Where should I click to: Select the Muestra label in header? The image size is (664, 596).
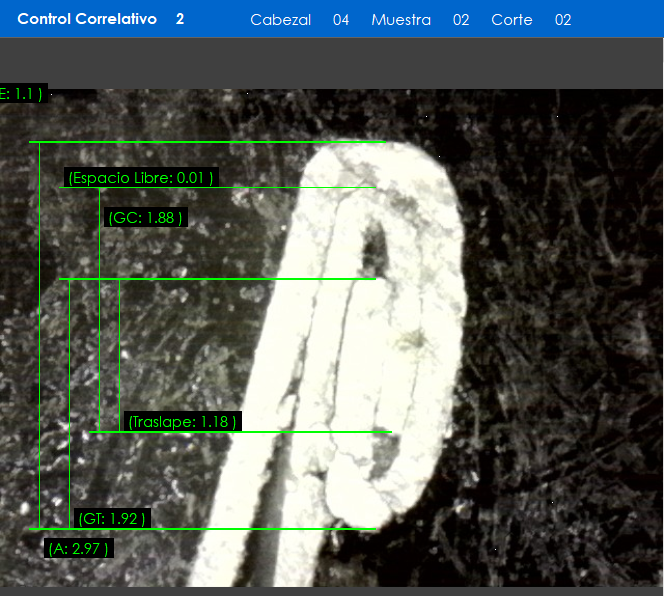[x=401, y=20]
